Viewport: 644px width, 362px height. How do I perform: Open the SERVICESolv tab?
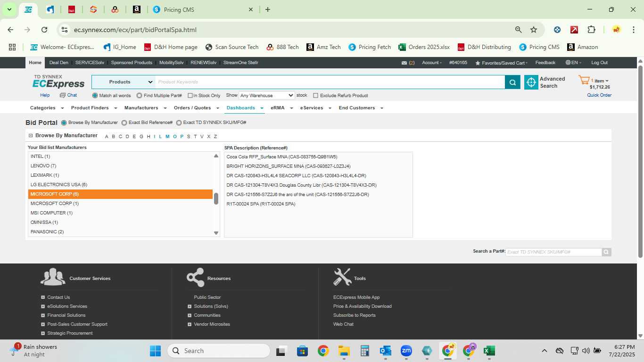tap(90, 63)
